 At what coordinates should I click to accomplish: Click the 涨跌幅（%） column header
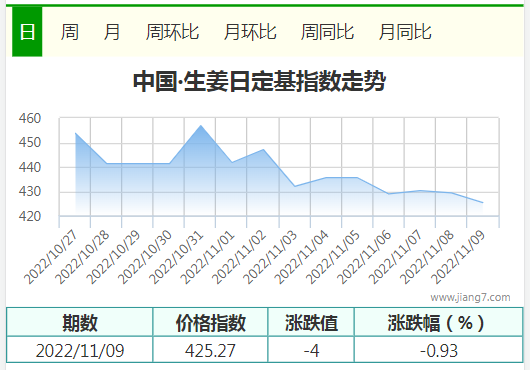point(439,322)
